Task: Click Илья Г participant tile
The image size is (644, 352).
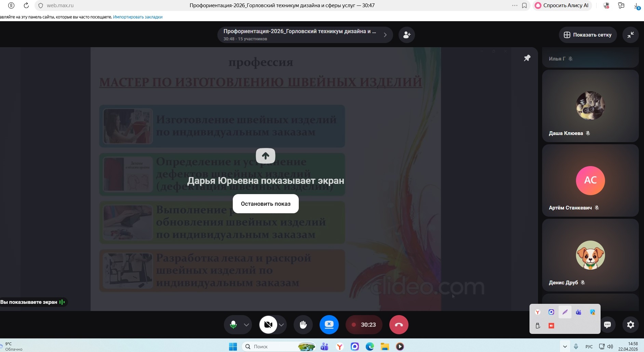Action: pos(590,57)
